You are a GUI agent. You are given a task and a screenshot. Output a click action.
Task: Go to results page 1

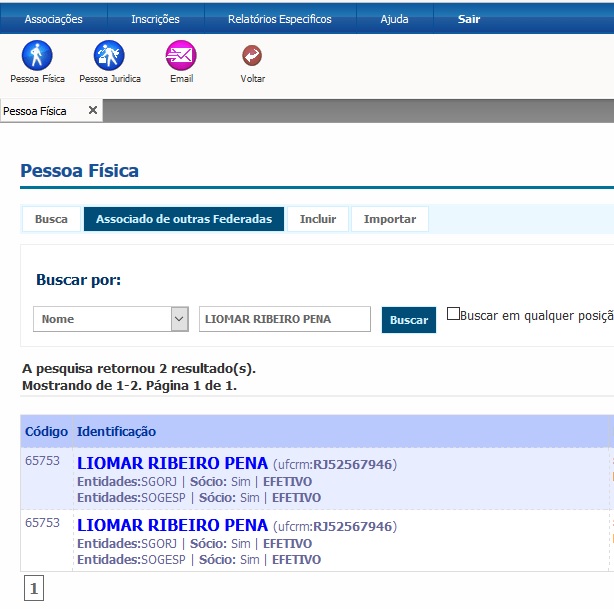(33, 590)
